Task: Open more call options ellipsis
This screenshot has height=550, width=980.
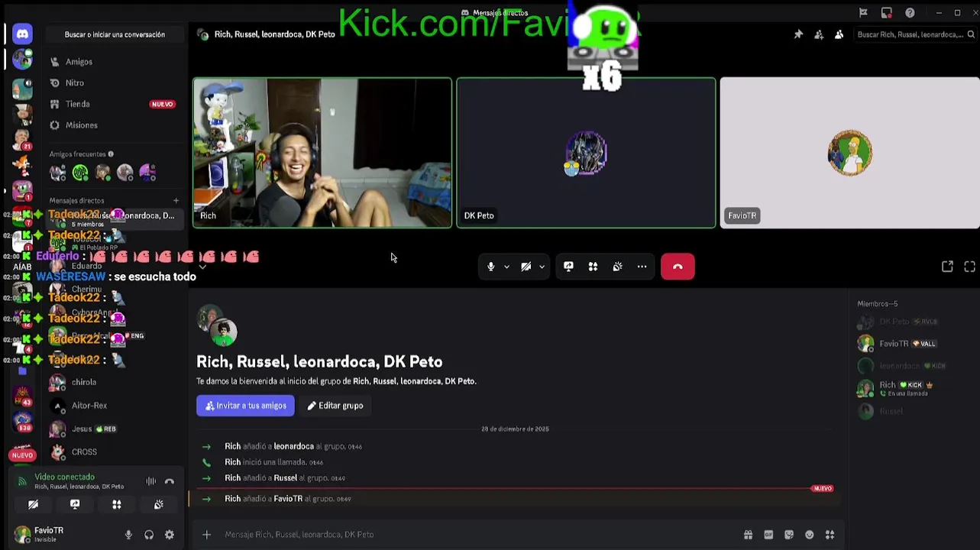Action: pyautogui.click(x=642, y=267)
